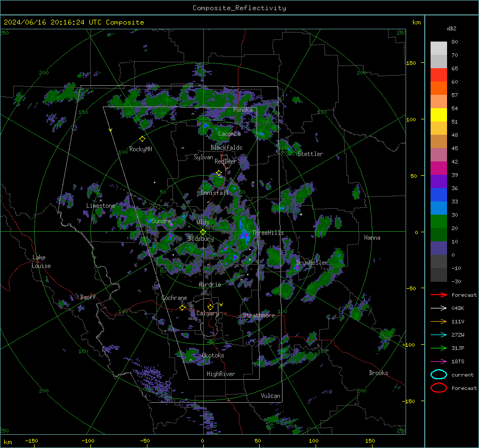Click the Didsbury town label
This screenshot has height=448, width=479.
point(201,239)
